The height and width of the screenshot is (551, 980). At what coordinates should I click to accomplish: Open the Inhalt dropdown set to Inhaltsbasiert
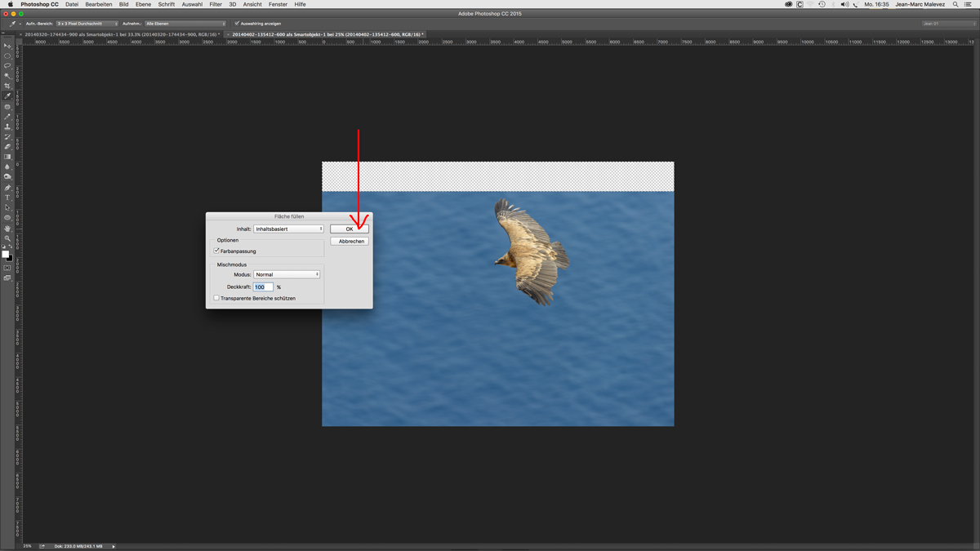288,229
